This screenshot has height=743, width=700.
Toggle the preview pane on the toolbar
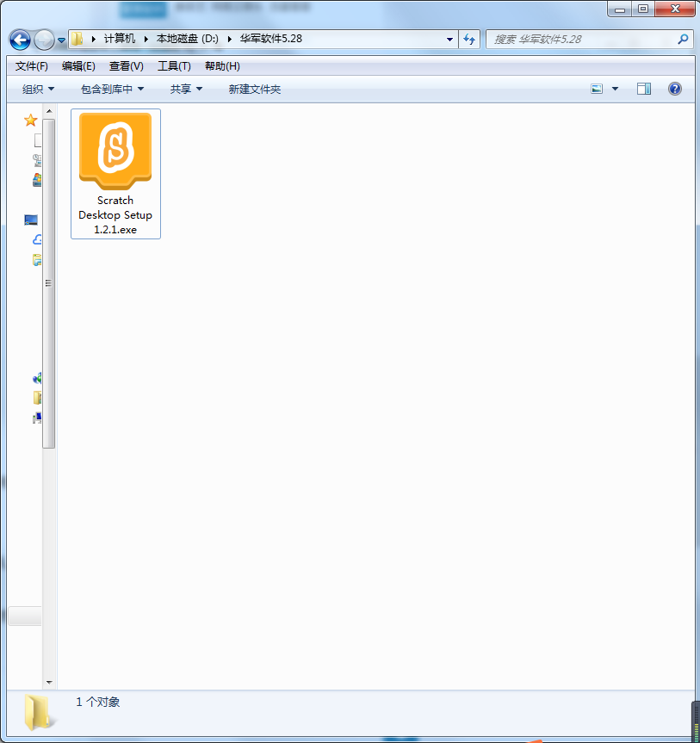(x=643, y=88)
